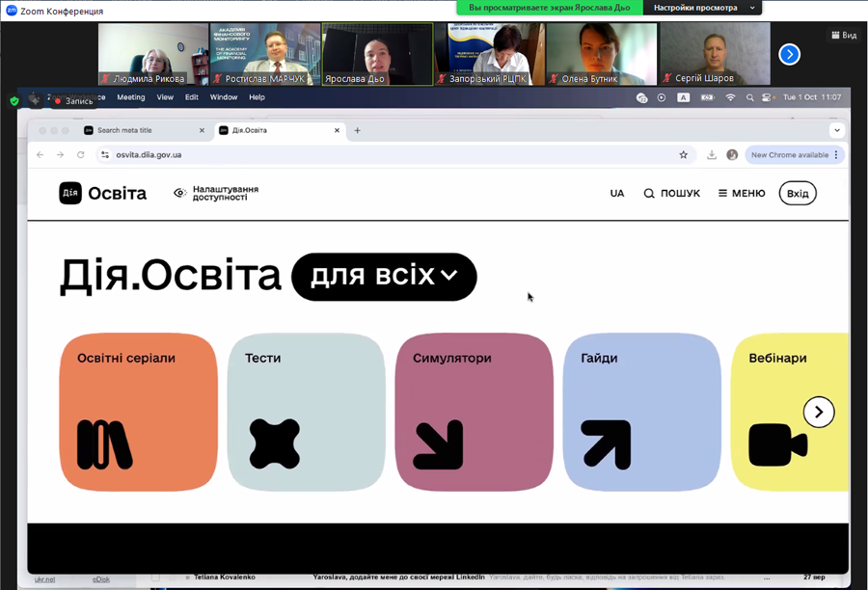Click the Spotlight search icon in the menu bar

pyautogui.click(x=749, y=97)
